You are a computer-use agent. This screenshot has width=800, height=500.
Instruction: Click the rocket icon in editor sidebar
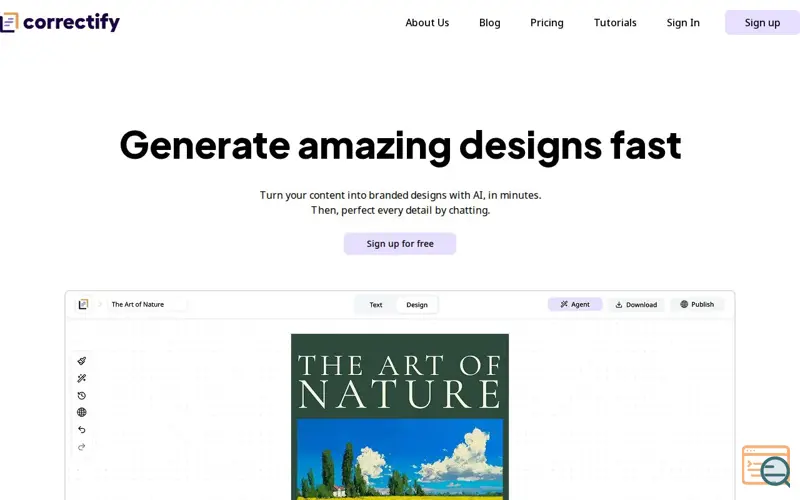[x=82, y=361]
